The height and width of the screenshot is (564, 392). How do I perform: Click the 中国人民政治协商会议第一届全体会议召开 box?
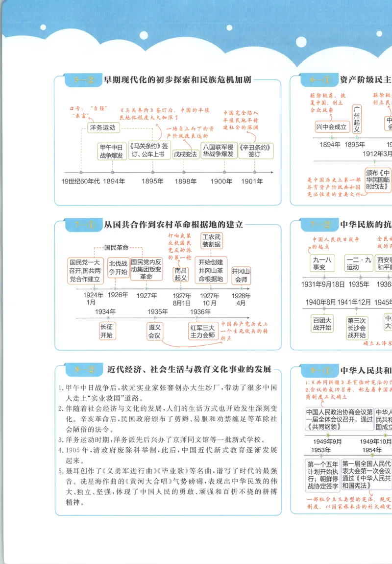(339, 419)
